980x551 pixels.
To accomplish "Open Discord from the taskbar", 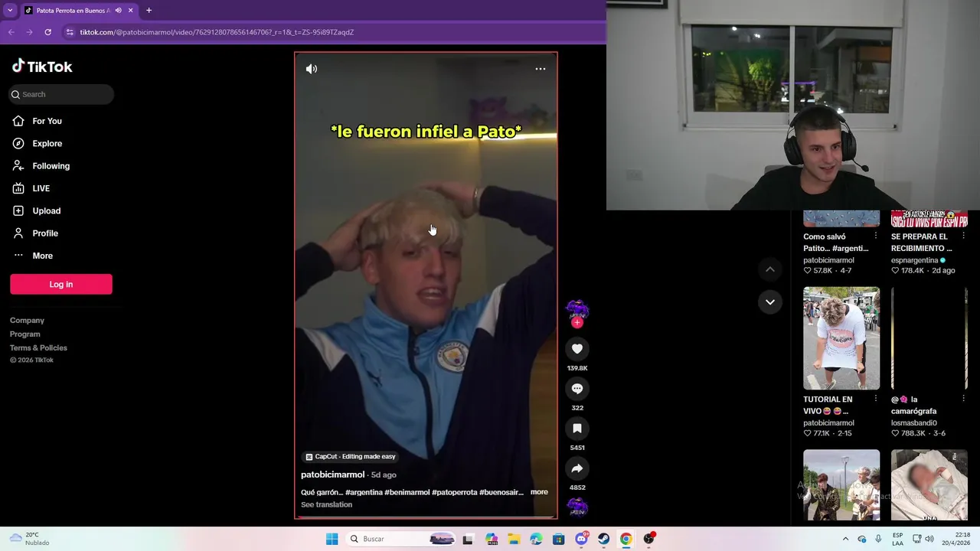I will click(x=582, y=539).
